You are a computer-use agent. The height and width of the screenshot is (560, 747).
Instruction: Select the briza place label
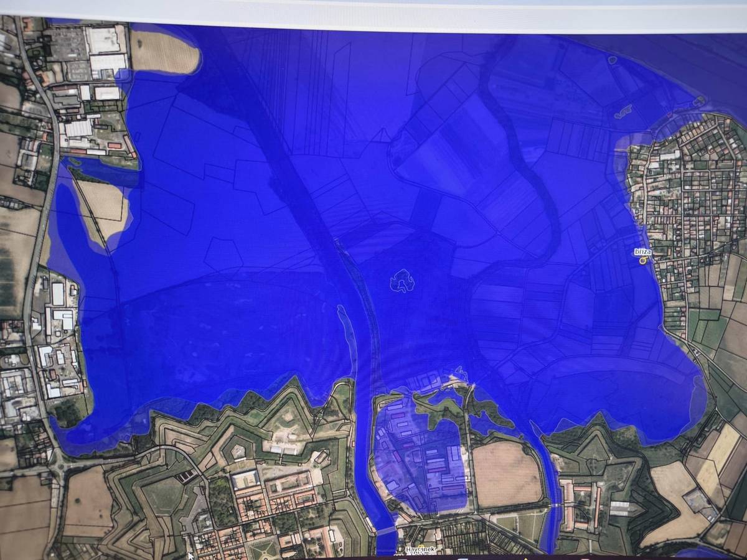[x=642, y=251]
